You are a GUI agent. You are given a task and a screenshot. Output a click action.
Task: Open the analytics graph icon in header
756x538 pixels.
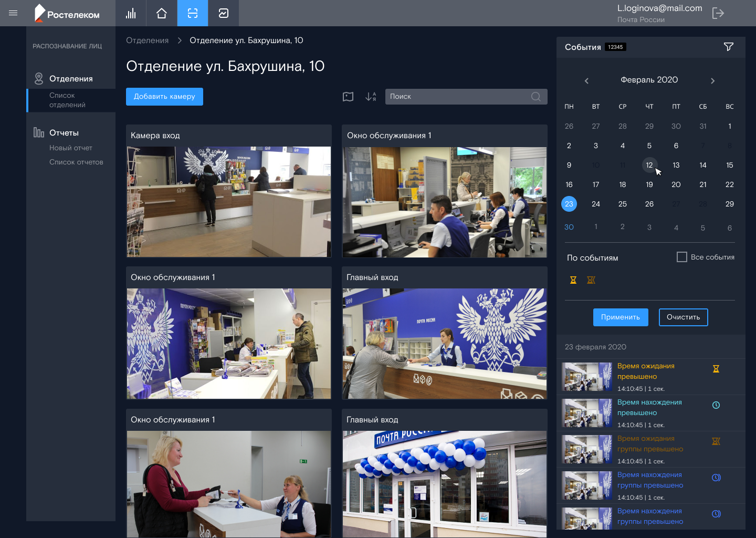(x=224, y=13)
